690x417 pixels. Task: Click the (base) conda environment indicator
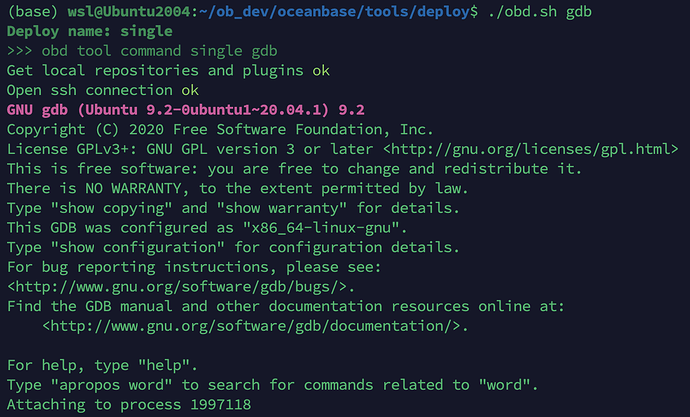pyautogui.click(x=33, y=11)
